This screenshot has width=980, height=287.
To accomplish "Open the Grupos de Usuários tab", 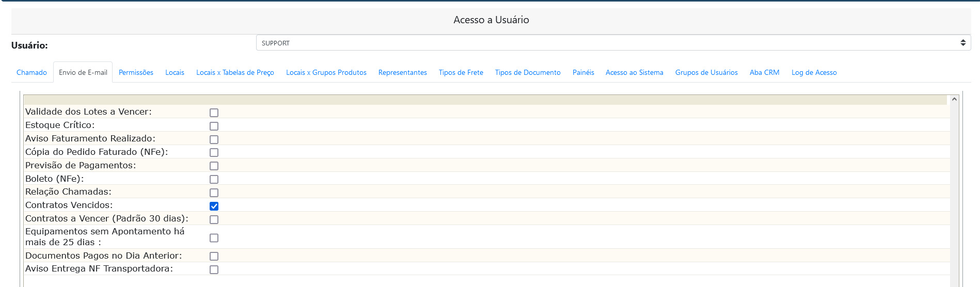I will tap(706, 73).
